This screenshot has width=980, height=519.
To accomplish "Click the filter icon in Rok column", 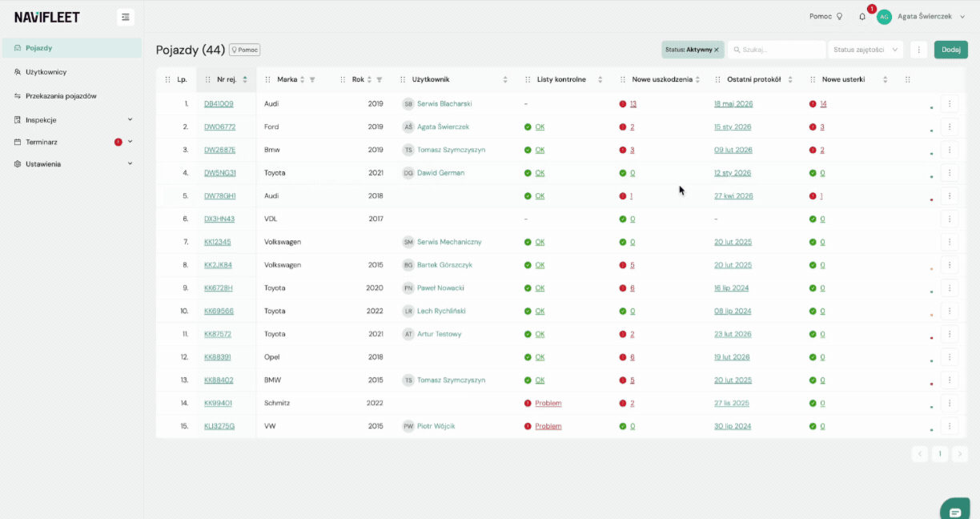I will click(x=380, y=79).
